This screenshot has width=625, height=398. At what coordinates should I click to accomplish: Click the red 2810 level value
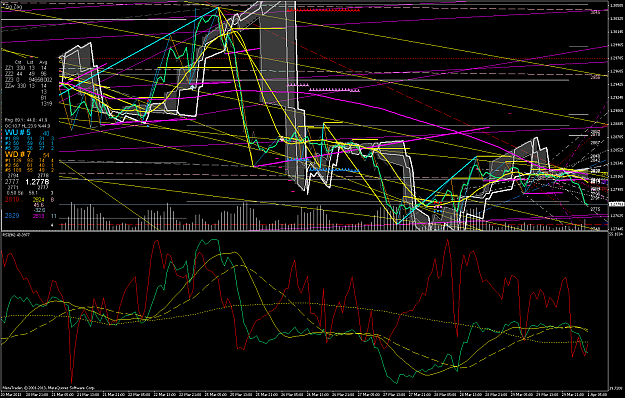click(12, 199)
